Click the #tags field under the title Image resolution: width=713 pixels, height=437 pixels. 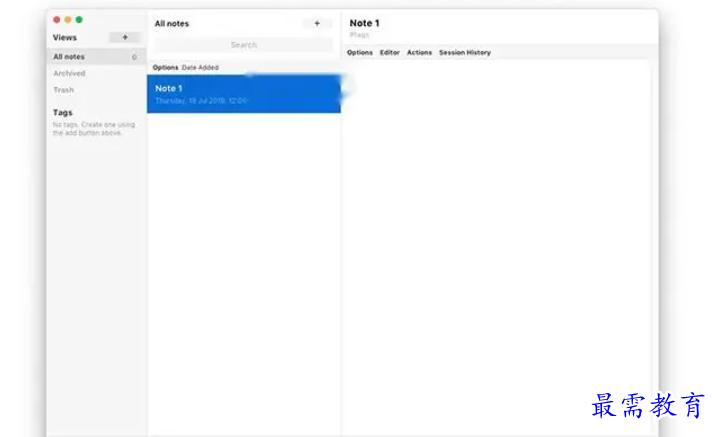(359, 35)
